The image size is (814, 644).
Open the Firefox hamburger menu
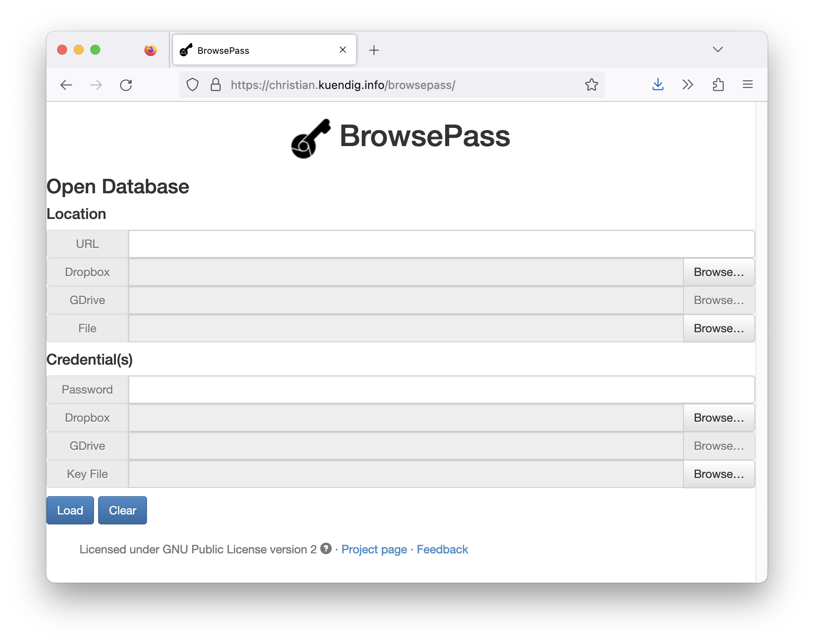pyautogui.click(x=748, y=85)
